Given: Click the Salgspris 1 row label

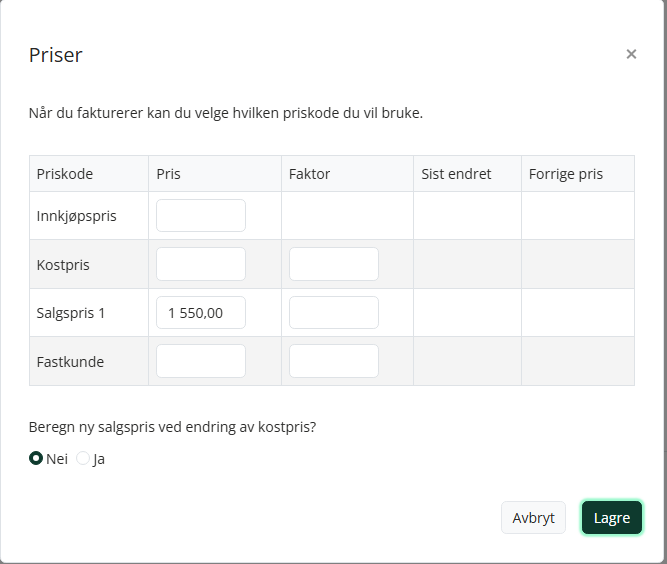Looking at the screenshot, I should [x=71, y=313].
